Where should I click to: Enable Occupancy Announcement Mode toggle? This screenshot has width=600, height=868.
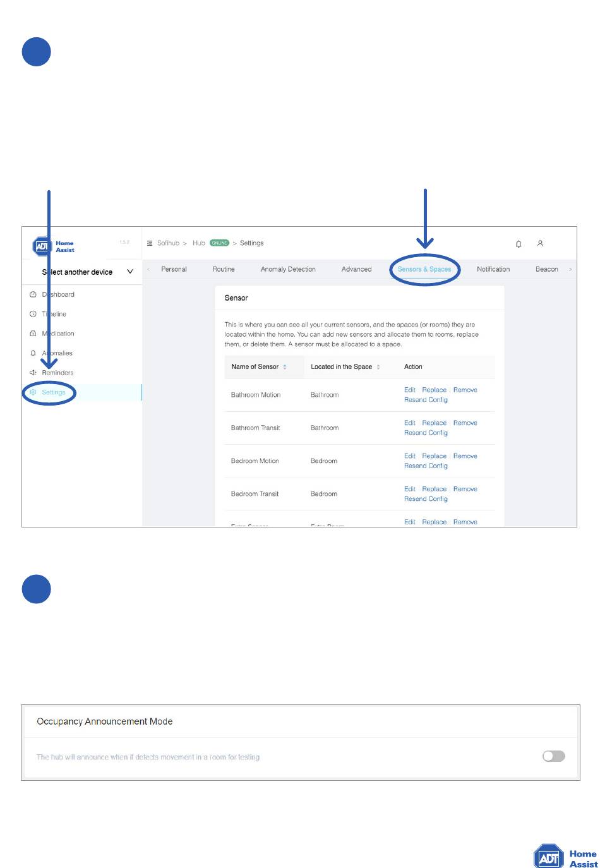coord(554,756)
